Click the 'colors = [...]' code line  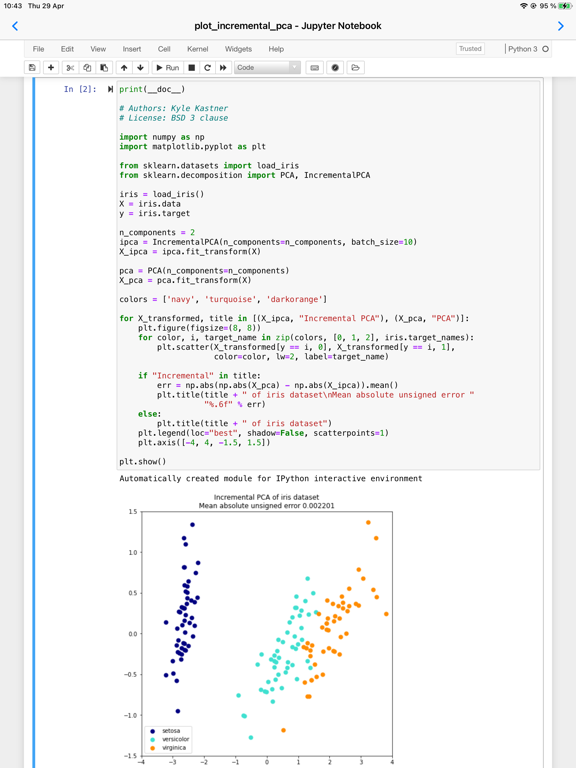tap(223, 299)
